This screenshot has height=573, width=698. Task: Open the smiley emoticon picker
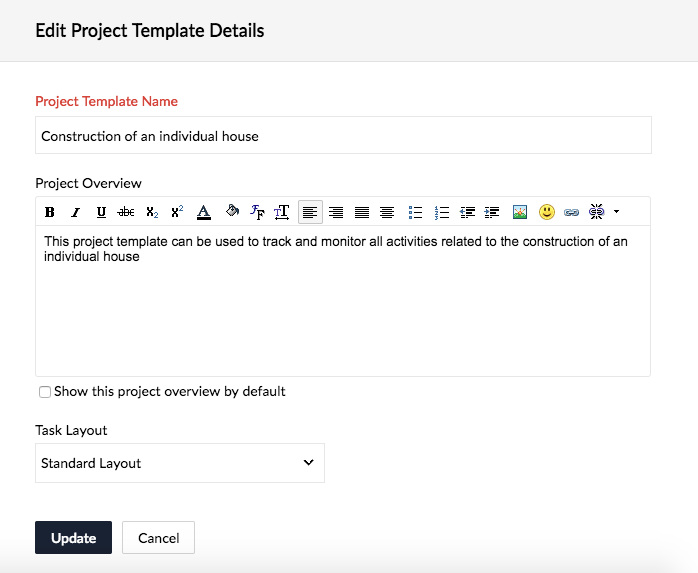click(547, 212)
